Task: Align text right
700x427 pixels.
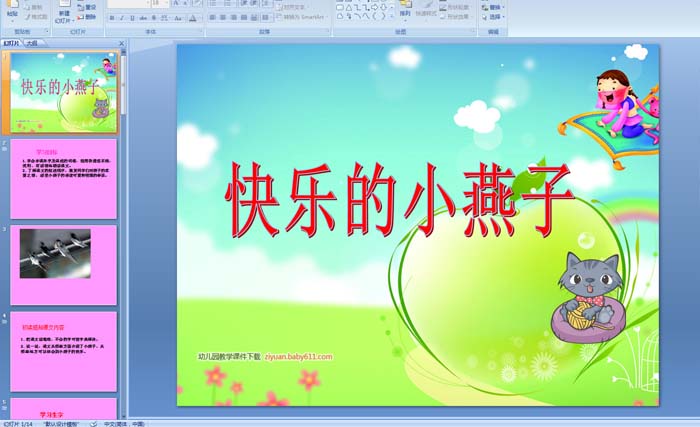Action: 233,17
